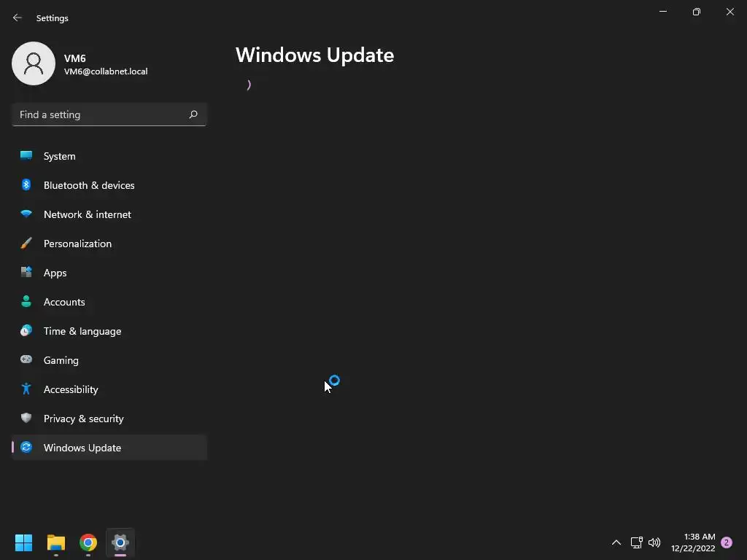This screenshot has height=560, width=747.
Task: Go to Bluetooth & devices settings
Action: point(109,185)
